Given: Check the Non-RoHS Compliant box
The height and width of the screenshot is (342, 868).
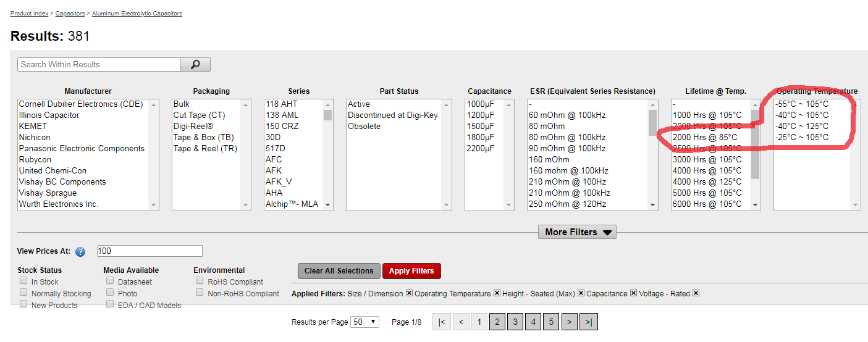Looking at the screenshot, I should pos(200,293).
